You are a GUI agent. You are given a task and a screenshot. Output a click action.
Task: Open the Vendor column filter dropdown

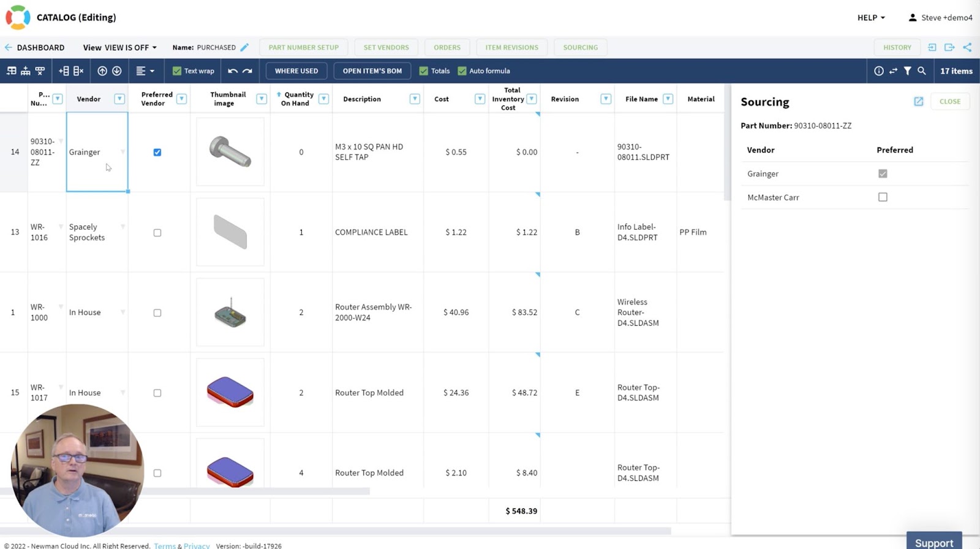coord(119,99)
